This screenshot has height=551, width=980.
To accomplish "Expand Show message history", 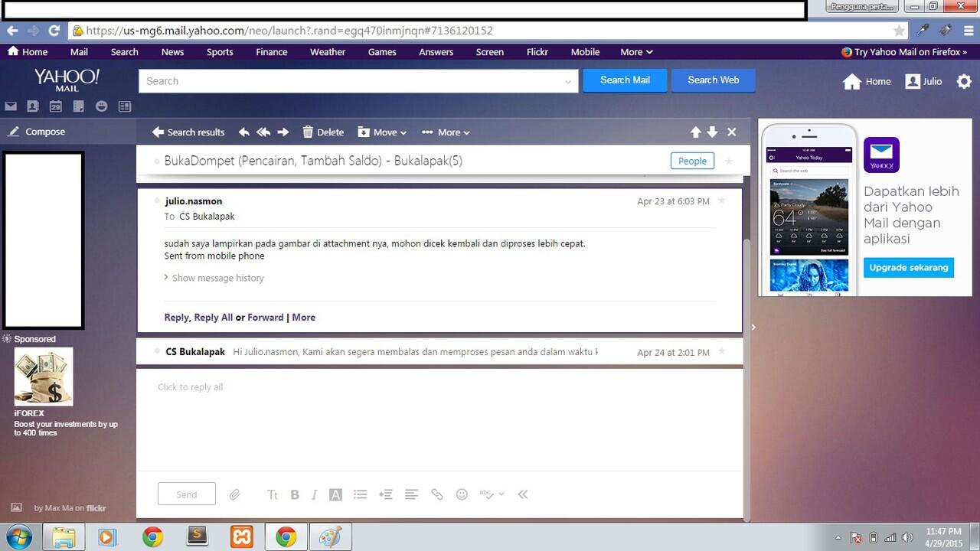I will tap(214, 278).
